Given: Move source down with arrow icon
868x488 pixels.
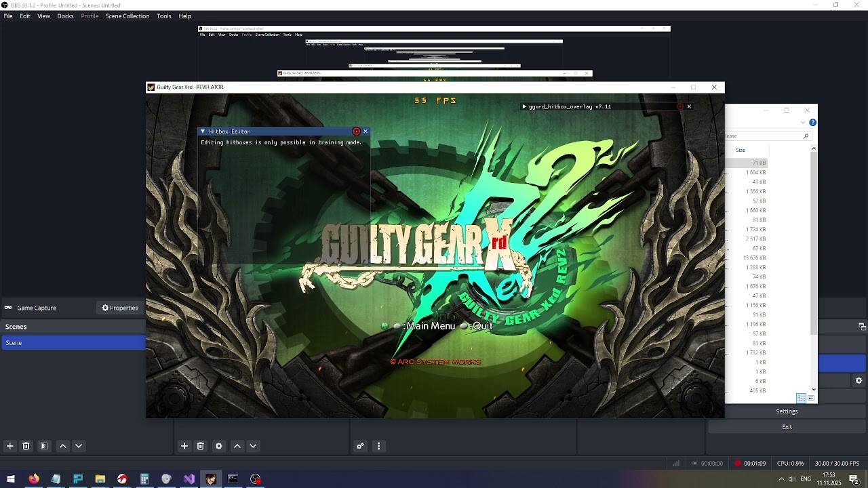Looking at the screenshot, I should pyautogui.click(x=253, y=446).
